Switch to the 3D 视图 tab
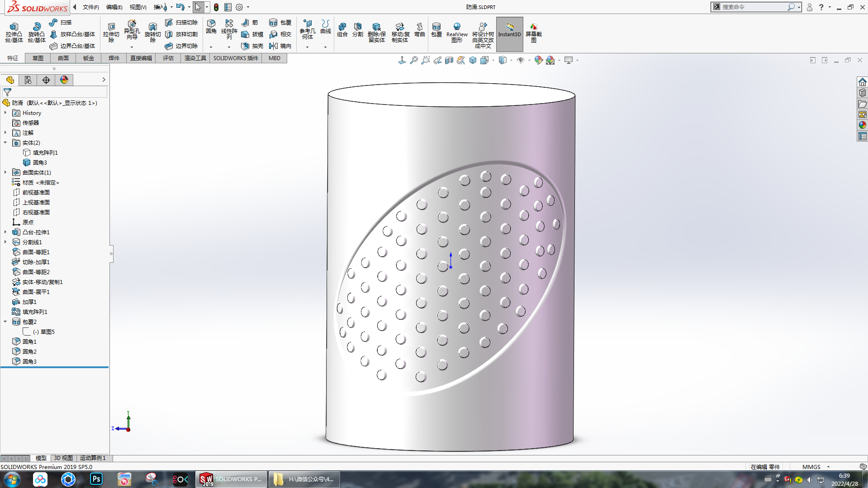The image size is (868, 488). coord(63,458)
